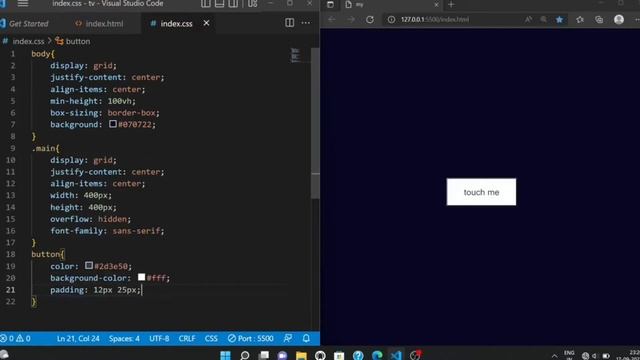This screenshot has height=360, width=640.
Task: Open color picker swatch for #070722
Action: [x=113, y=124]
